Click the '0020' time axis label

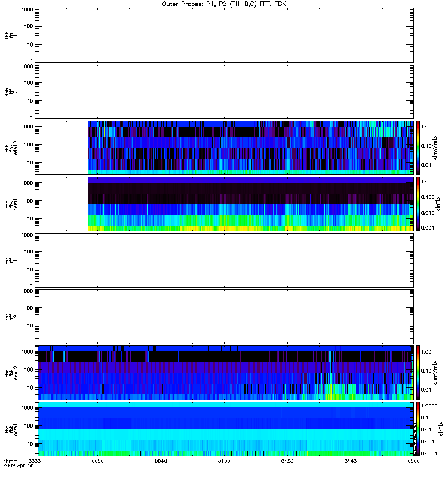click(97, 461)
